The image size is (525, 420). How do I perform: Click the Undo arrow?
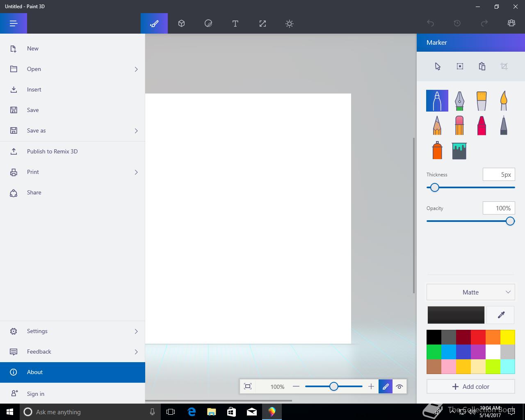430,23
